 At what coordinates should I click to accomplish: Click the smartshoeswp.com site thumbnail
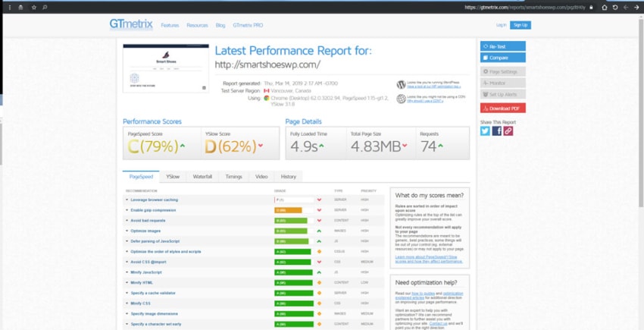166,68
